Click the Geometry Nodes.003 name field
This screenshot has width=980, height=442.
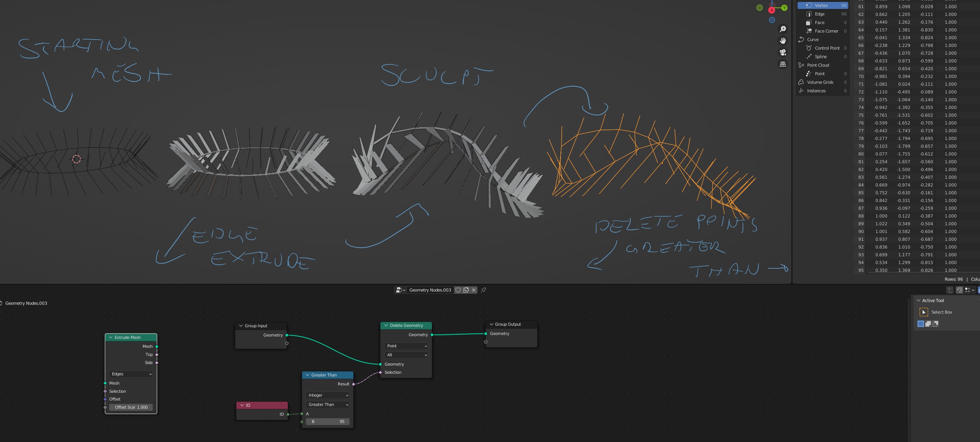pos(430,290)
